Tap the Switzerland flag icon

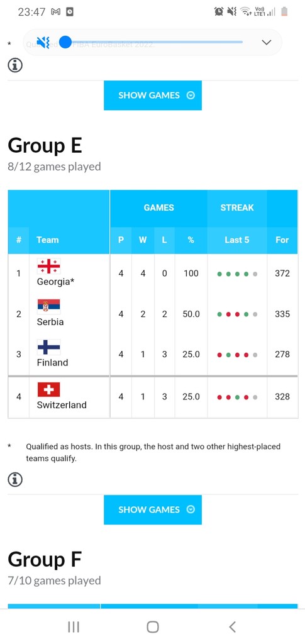(49, 389)
